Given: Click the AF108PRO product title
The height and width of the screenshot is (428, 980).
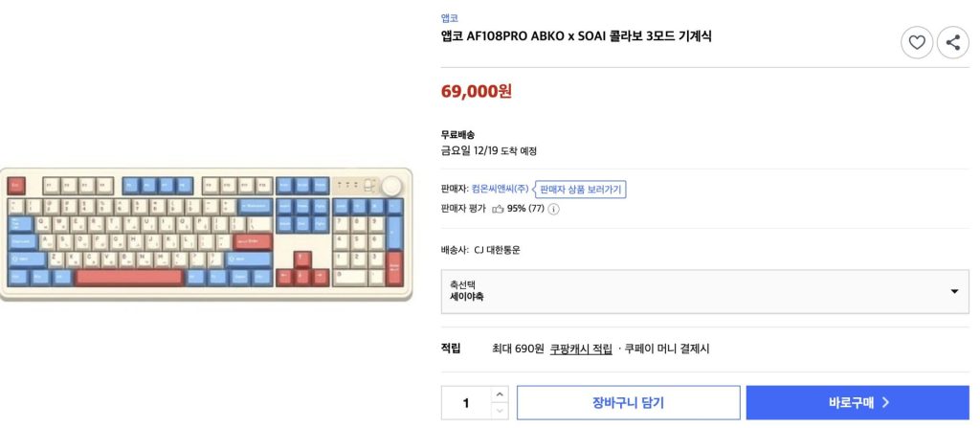Looking at the screenshot, I should pos(576,36).
